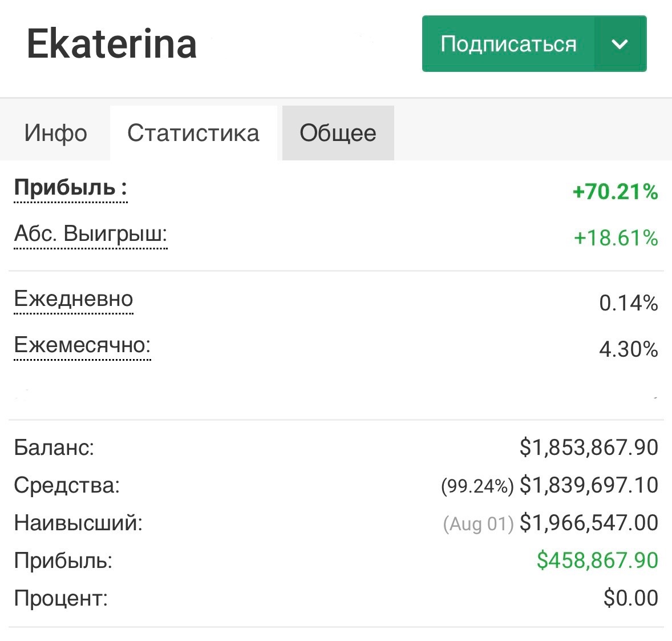Click the +18.61% absolute gain value

point(616,237)
